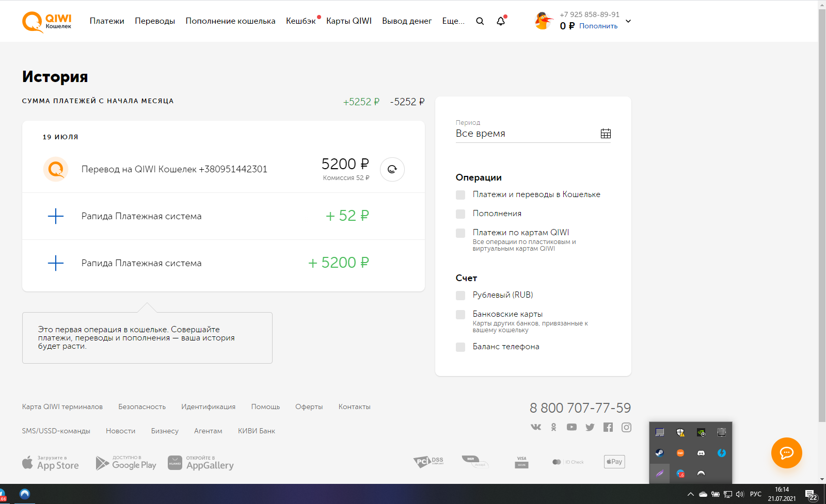The image size is (826, 504).
Task: Click the 'Все время' period field
Action: click(x=533, y=133)
